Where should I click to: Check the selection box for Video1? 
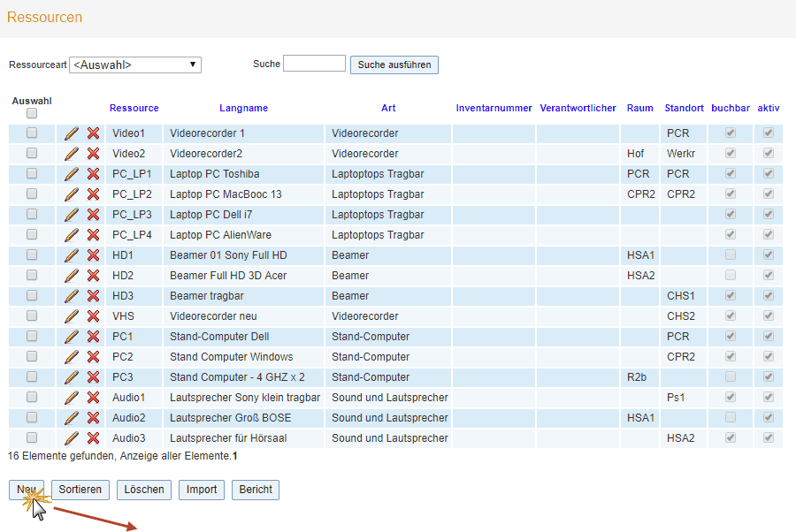pyautogui.click(x=32, y=133)
